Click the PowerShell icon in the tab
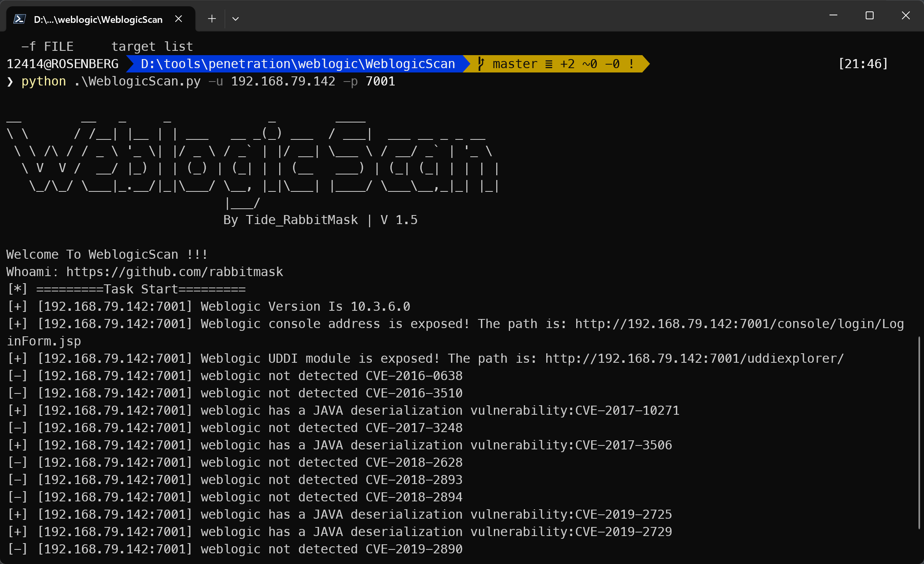This screenshot has height=564, width=924. tap(20, 19)
